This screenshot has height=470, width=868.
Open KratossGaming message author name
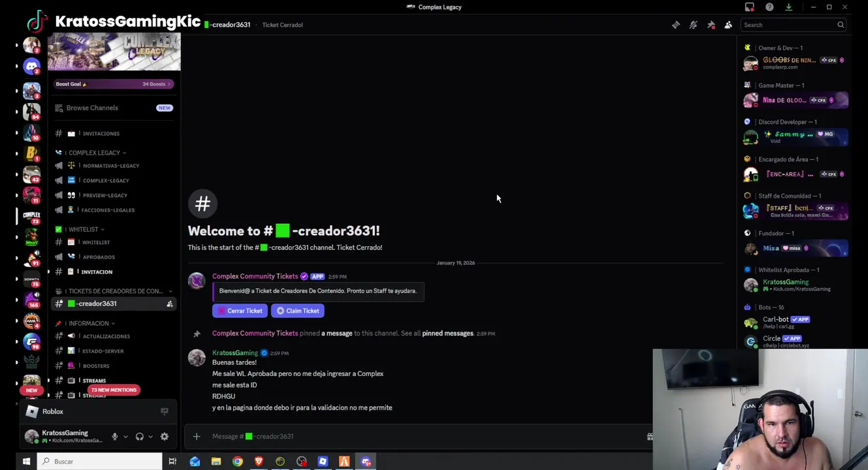tap(235, 353)
